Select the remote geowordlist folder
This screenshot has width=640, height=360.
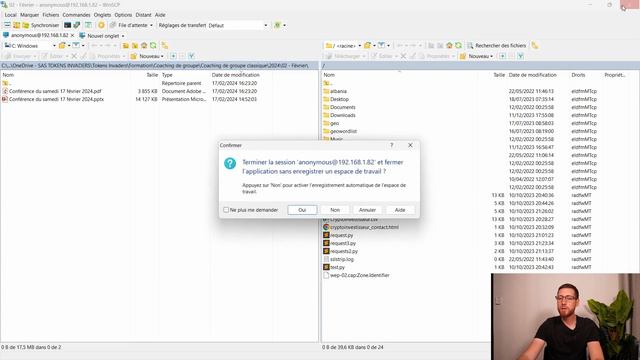pos(344,131)
